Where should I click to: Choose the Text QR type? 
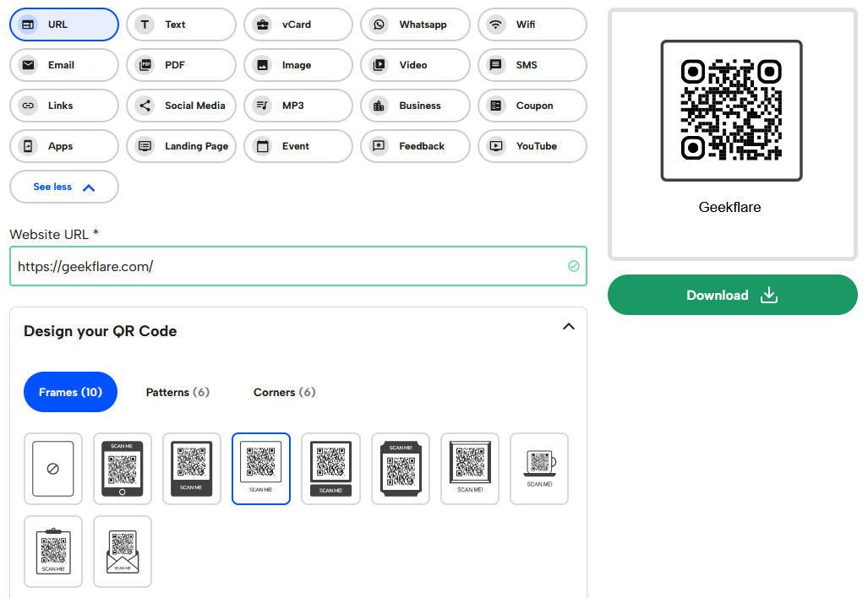181,24
